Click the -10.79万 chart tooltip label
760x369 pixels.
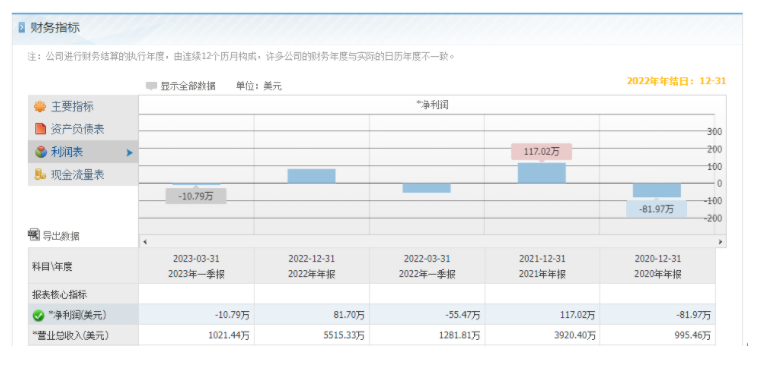(196, 196)
